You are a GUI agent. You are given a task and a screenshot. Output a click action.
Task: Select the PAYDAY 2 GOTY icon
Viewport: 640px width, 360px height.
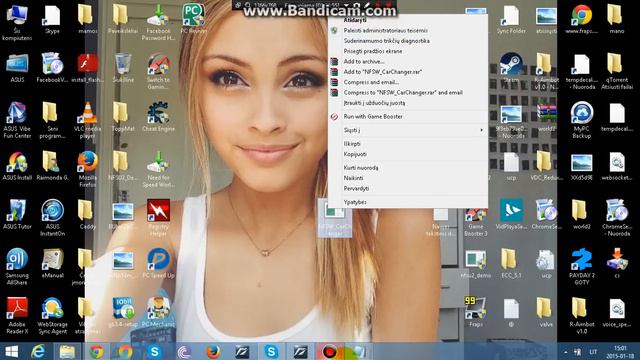click(582, 267)
